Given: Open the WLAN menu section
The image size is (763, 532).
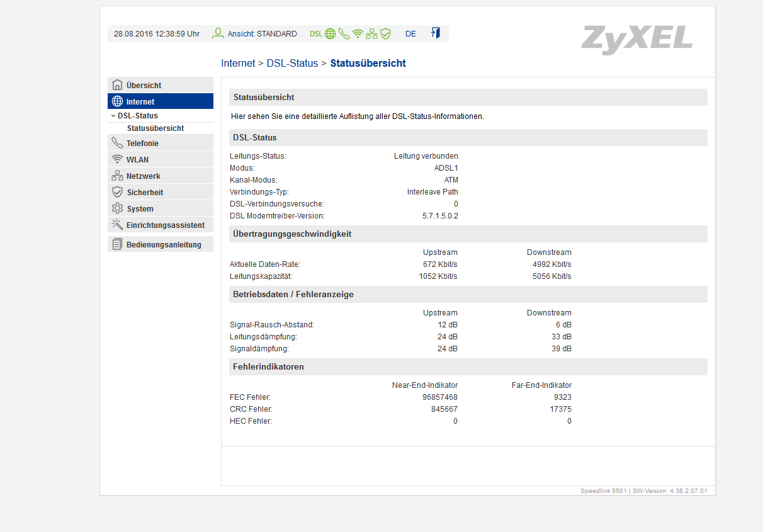Looking at the screenshot, I should [x=161, y=159].
